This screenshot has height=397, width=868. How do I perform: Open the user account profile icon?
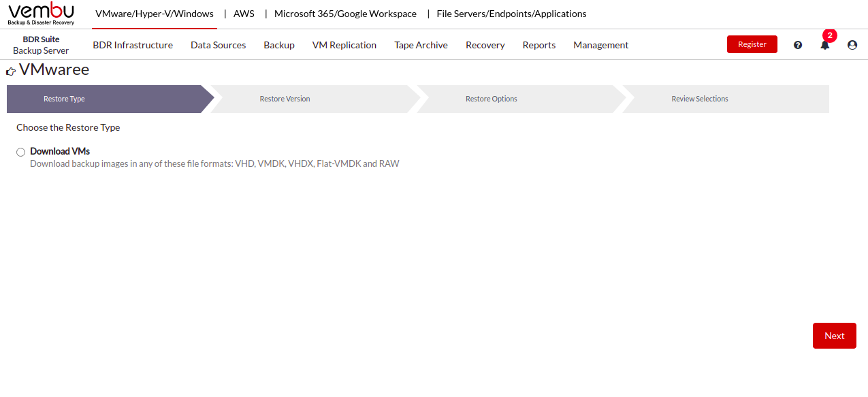coord(852,45)
